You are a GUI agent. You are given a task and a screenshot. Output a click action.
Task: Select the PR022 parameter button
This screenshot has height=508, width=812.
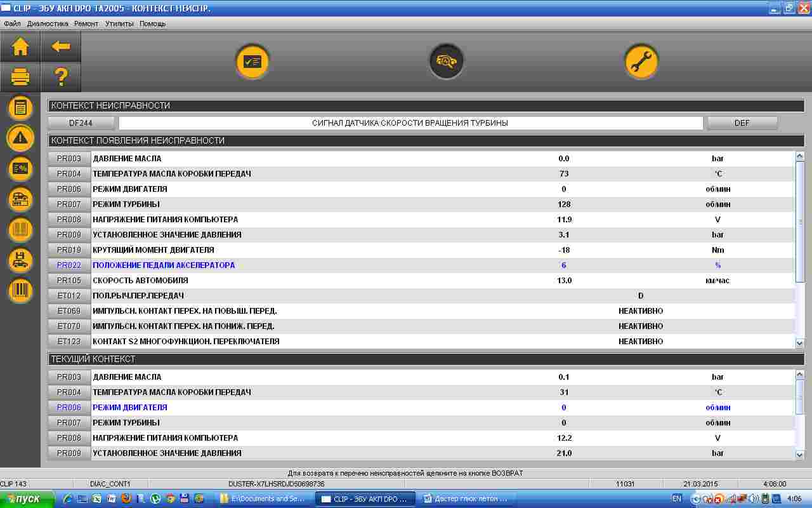[69, 265]
